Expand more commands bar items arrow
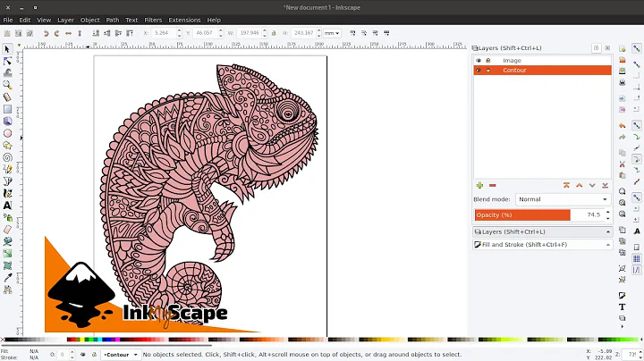Viewport: 644px width, 361px height. tap(623, 326)
